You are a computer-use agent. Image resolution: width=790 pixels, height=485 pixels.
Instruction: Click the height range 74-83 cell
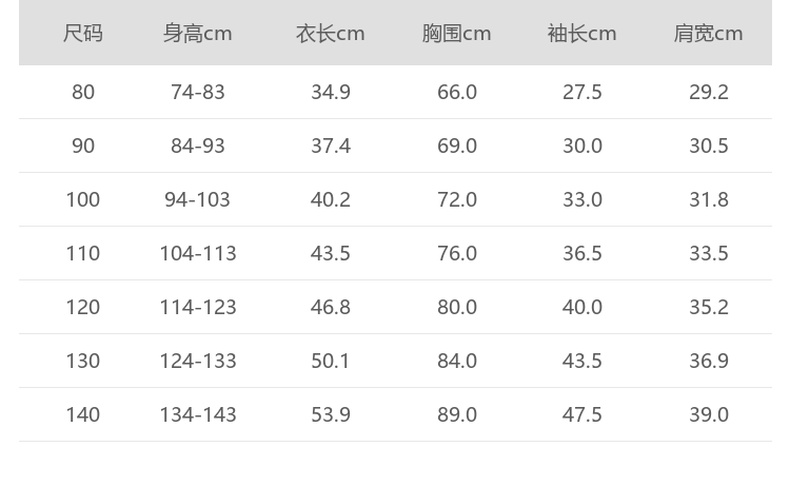[198, 92]
